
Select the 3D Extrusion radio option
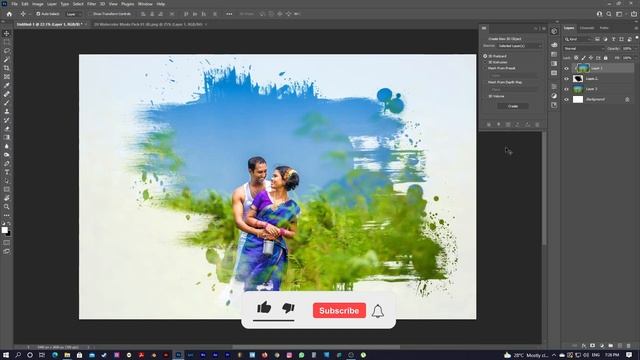[485, 62]
